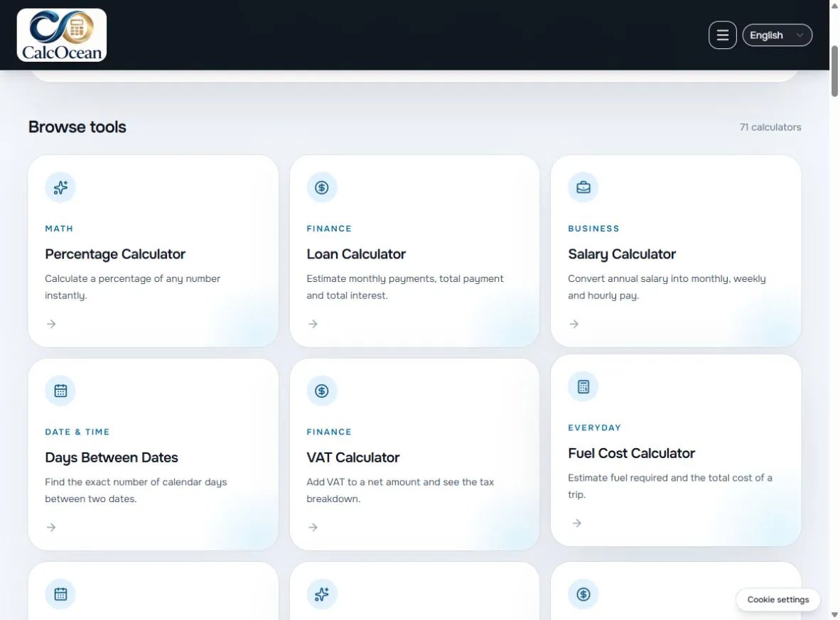Click the arrow on VAT Calculator card
This screenshot has height=620, width=840.
[x=313, y=528]
